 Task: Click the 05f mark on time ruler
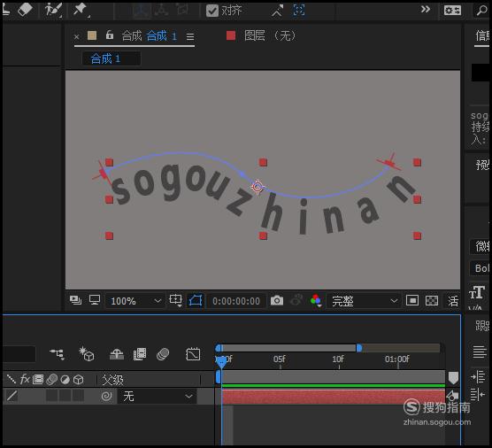coord(280,359)
